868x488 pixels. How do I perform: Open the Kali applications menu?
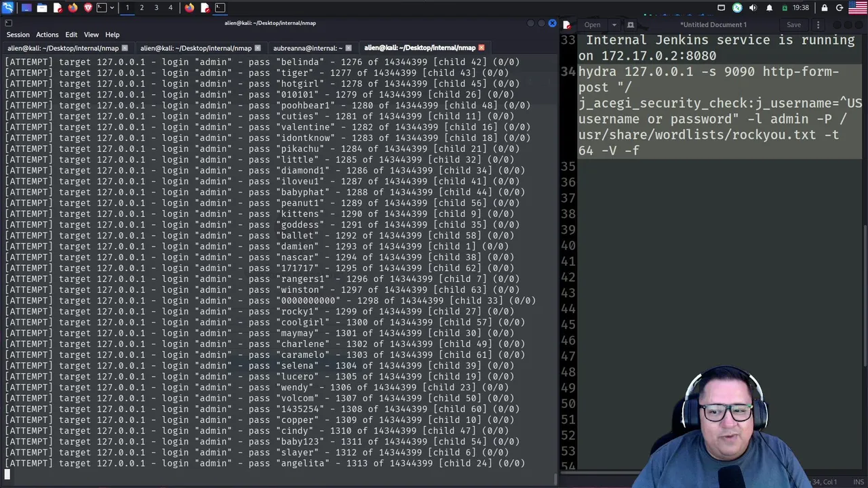click(x=7, y=7)
